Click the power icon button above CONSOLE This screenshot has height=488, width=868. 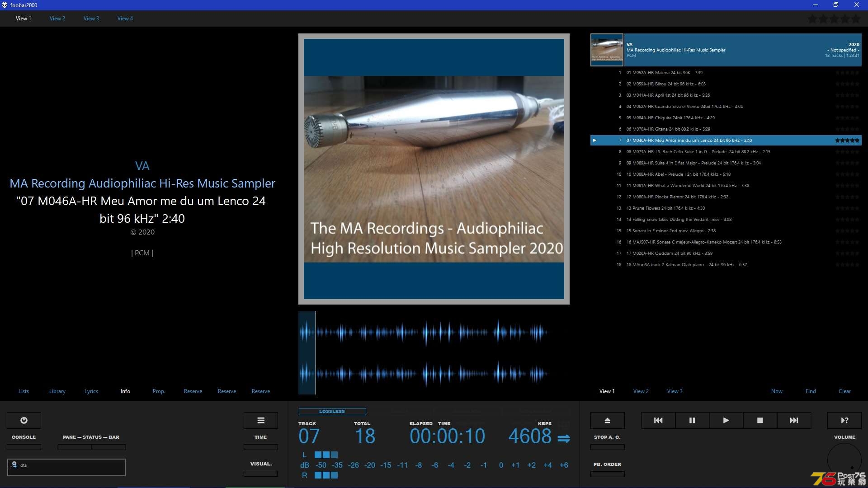coord(24,420)
